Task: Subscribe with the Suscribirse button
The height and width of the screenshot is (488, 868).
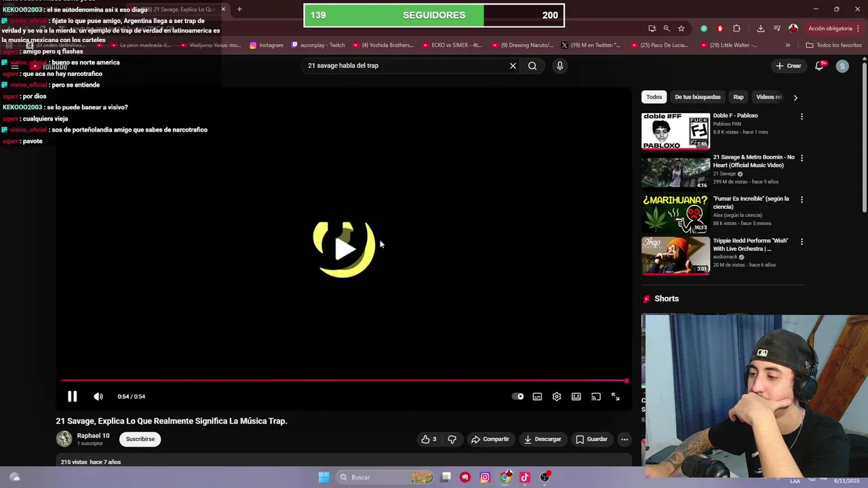Action: click(x=140, y=439)
